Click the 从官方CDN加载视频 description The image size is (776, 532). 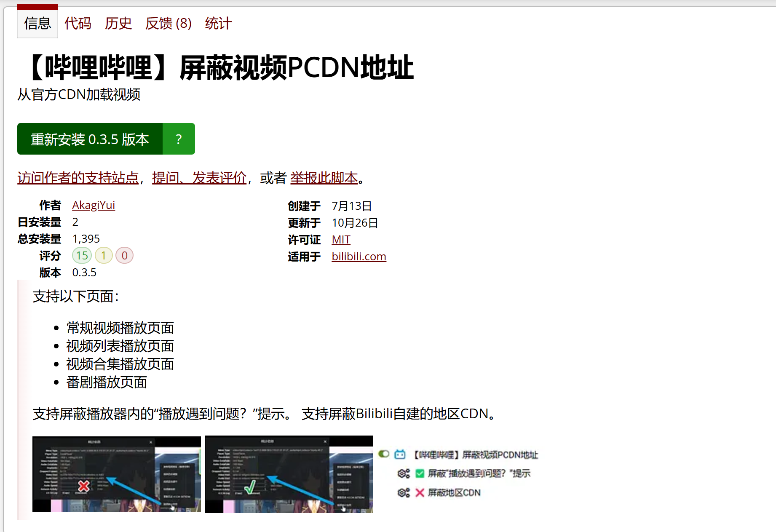[79, 94]
